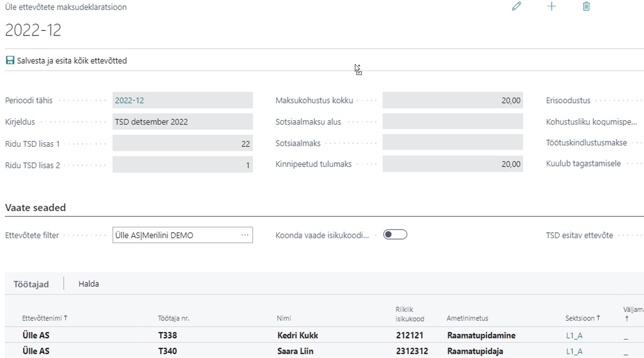Click ID code 2312312

tap(412, 351)
